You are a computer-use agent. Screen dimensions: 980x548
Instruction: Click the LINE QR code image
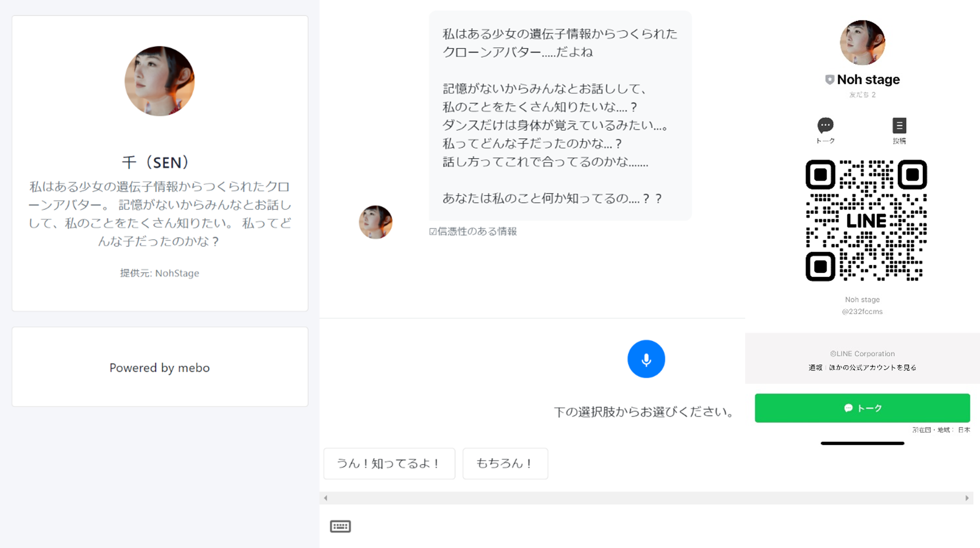[x=866, y=220]
